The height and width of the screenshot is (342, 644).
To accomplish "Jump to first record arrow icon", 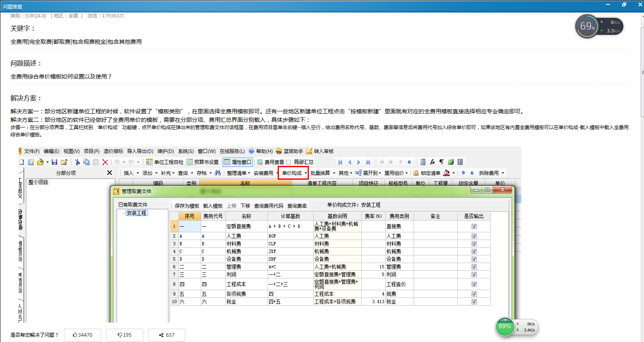I will tap(340, 162).
